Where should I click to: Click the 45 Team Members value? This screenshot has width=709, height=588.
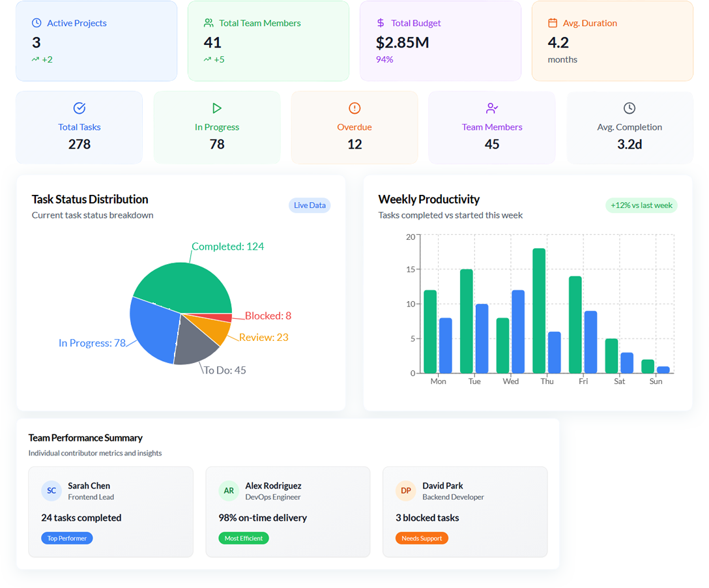(492, 144)
